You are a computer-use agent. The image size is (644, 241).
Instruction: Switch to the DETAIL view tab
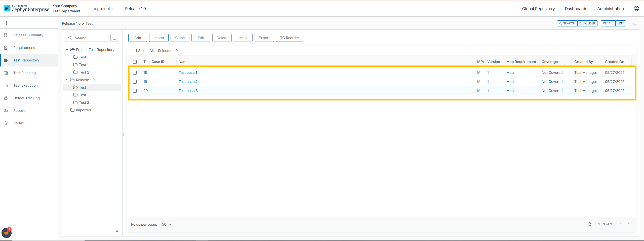[x=608, y=23]
